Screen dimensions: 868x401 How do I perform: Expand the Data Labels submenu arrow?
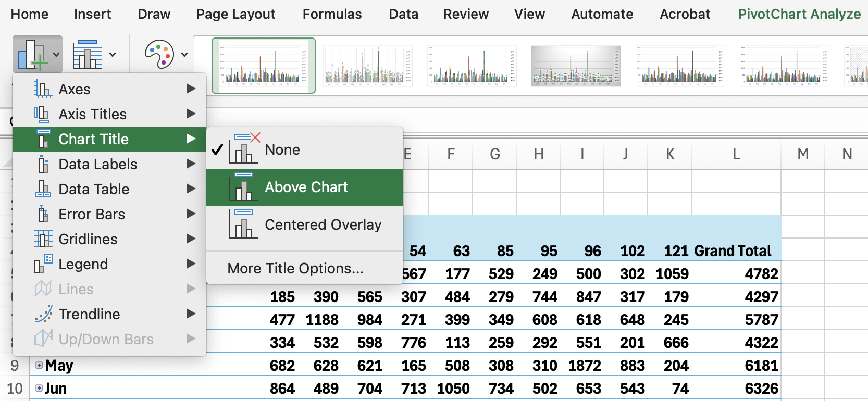tap(191, 164)
